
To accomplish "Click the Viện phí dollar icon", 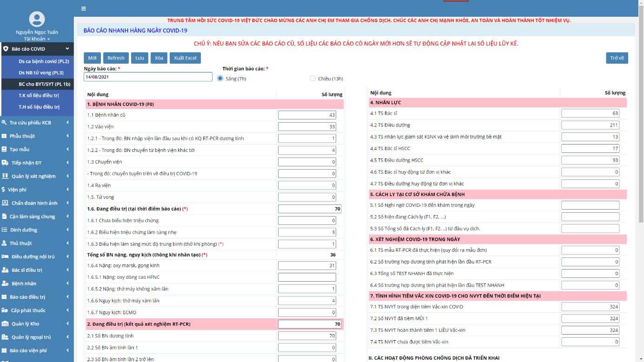I will [4, 190].
